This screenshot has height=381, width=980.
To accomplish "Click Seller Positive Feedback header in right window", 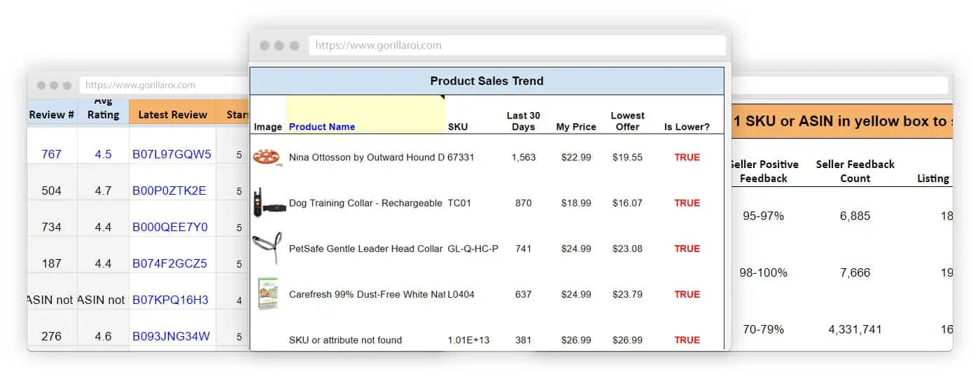I will [765, 171].
